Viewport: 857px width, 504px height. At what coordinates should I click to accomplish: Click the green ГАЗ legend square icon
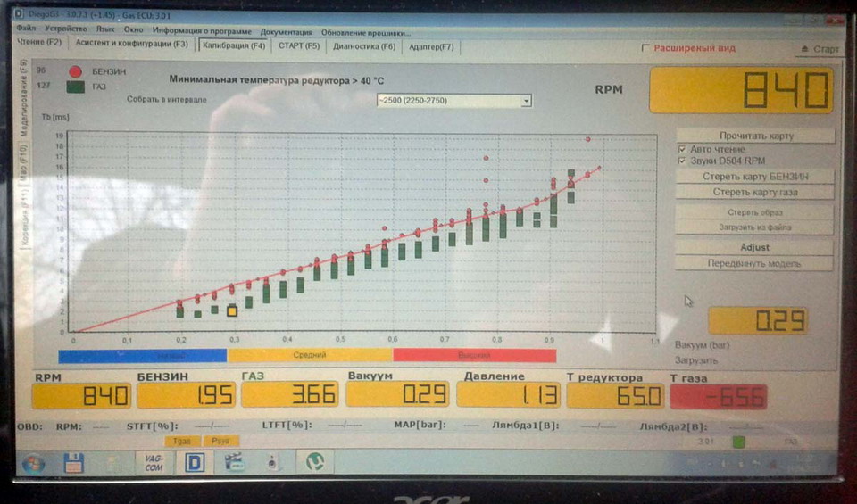75,87
